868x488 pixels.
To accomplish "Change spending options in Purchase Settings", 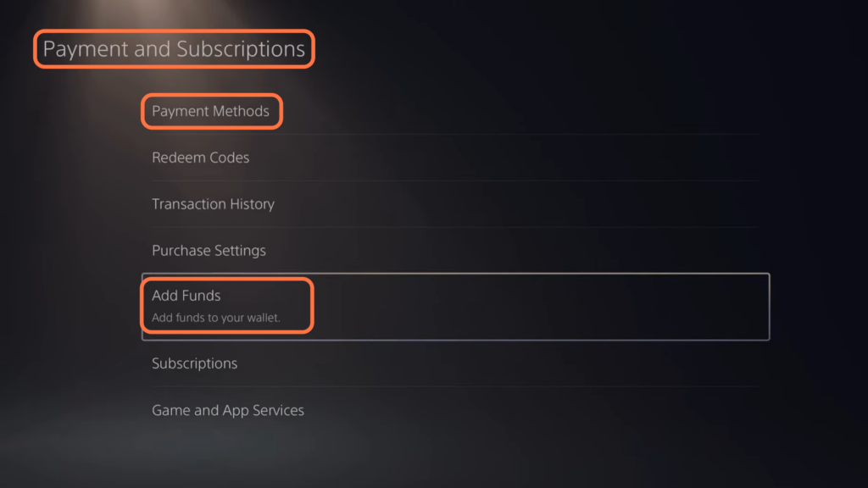I will [455, 251].
